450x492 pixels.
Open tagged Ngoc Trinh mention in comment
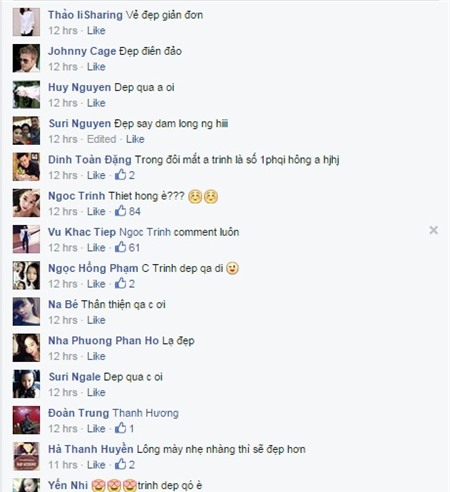click(145, 232)
